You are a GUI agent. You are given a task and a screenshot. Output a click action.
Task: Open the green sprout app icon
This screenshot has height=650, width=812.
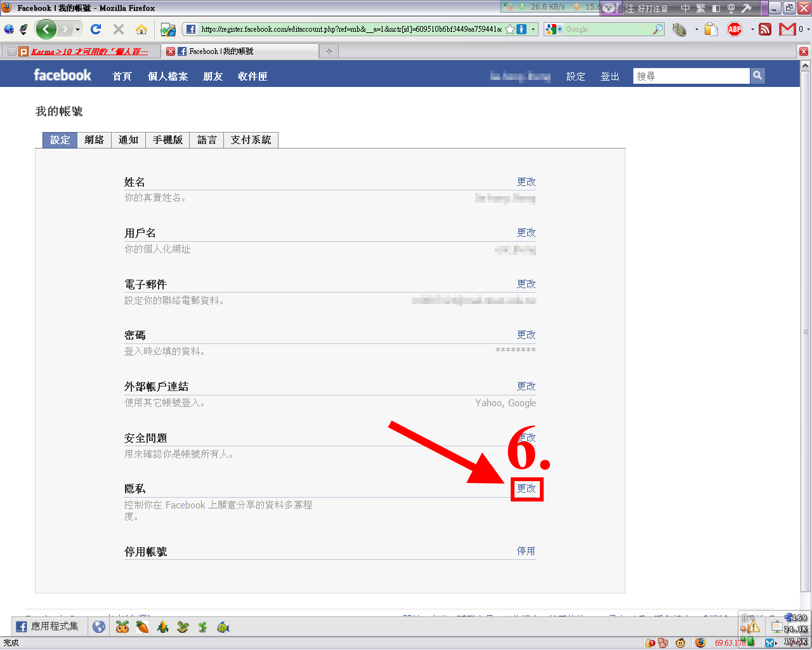pos(203,627)
